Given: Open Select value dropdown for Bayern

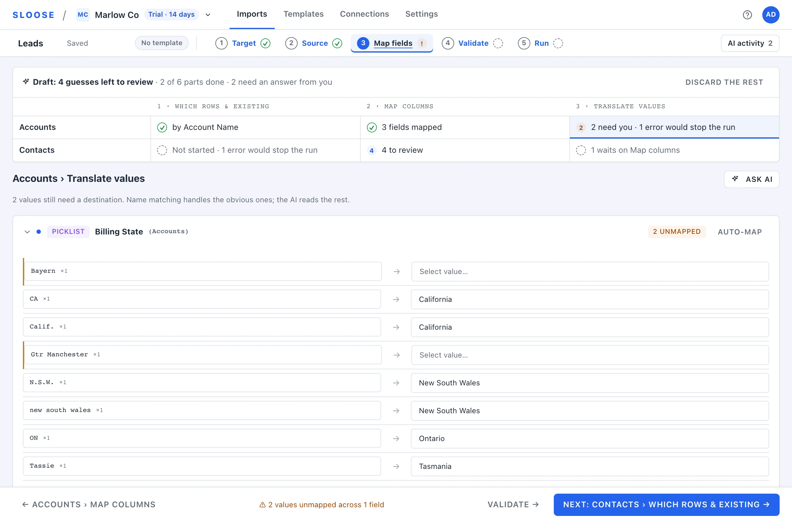Looking at the screenshot, I should point(590,272).
